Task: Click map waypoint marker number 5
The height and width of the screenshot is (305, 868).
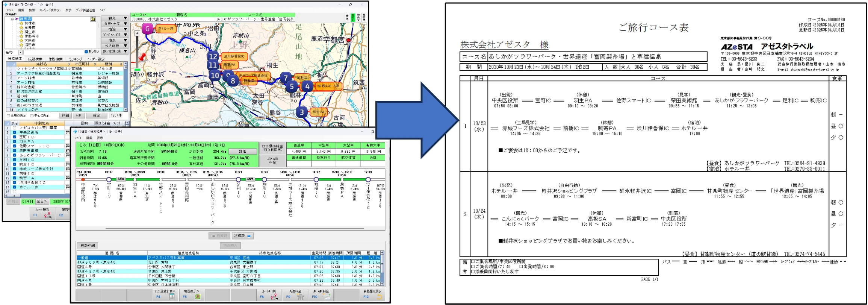Action: pos(292,86)
